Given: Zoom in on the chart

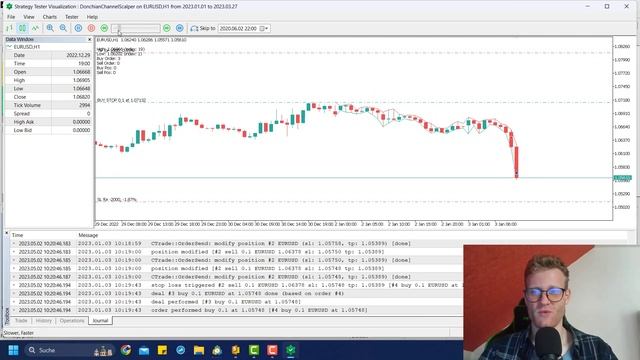Looking at the screenshot, I should point(50,28).
